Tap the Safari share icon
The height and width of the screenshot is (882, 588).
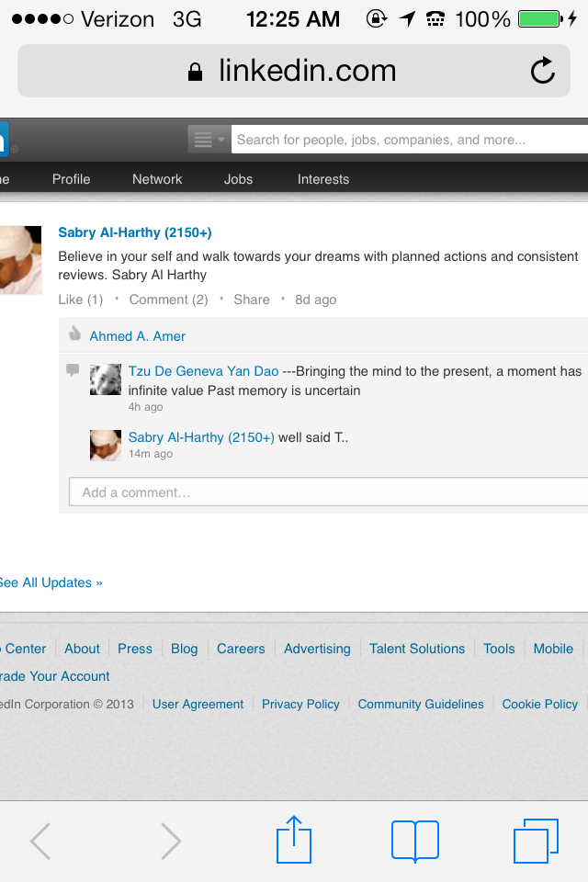(x=294, y=840)
